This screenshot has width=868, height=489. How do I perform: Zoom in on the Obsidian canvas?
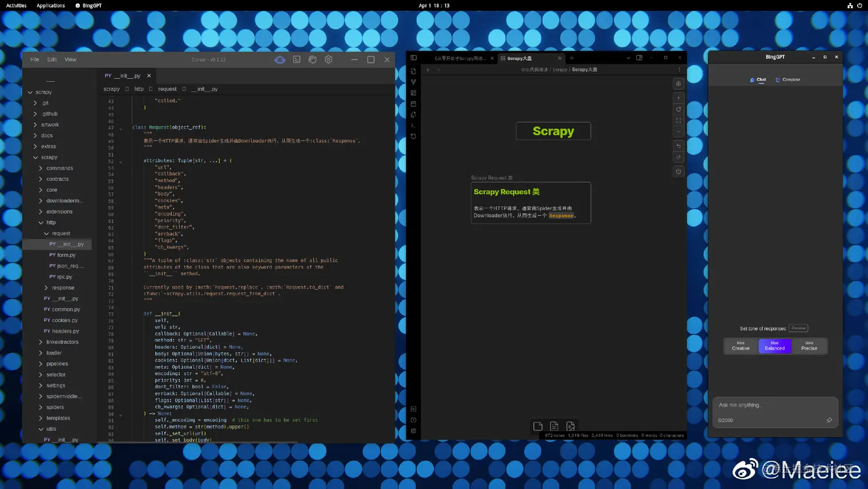tap(679, 98)
